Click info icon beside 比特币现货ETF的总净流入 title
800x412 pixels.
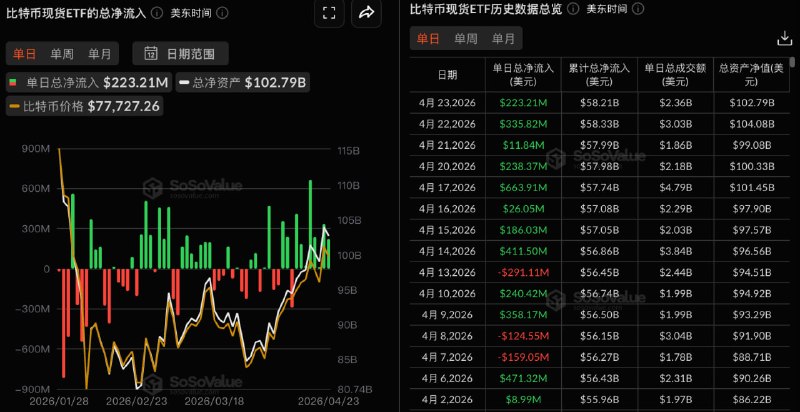[x=158, y=13]
